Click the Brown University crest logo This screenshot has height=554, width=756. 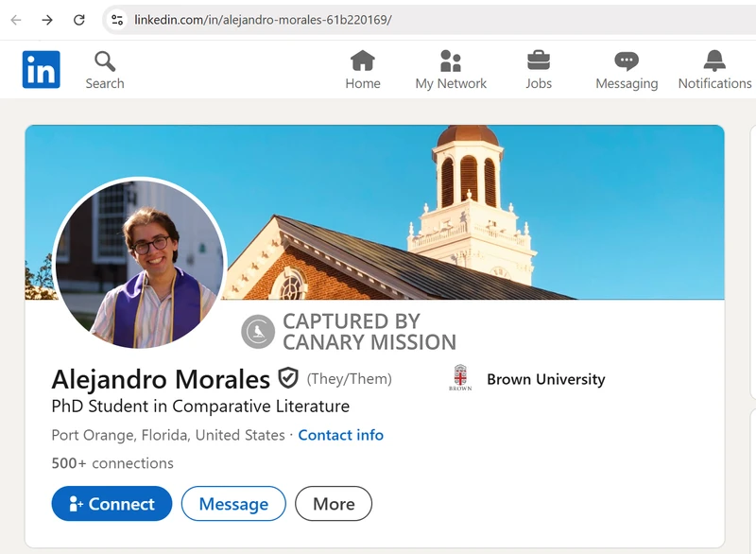460,377
